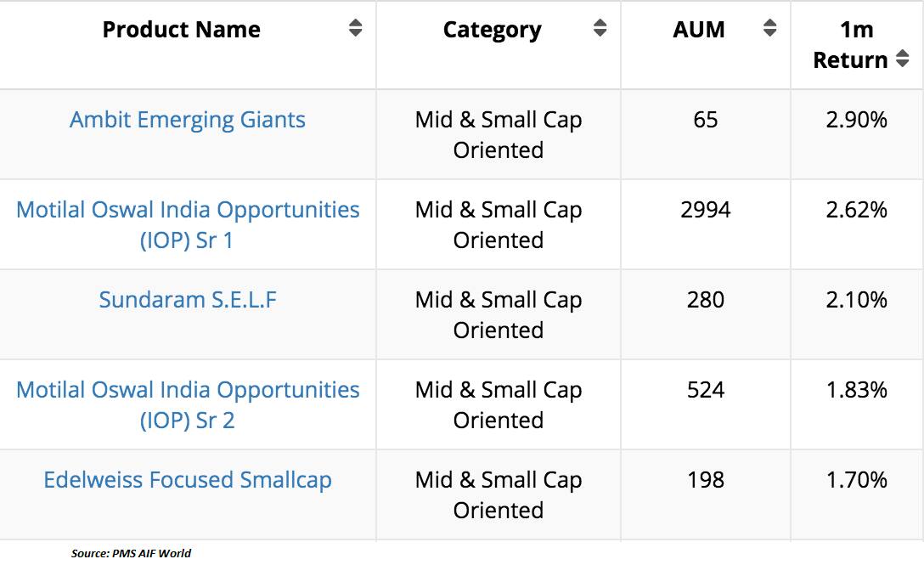The height and width of the screenshot is (576, 924).
Task: Sort by Category using its arrow icon
Action: click(x=600, y=29)
